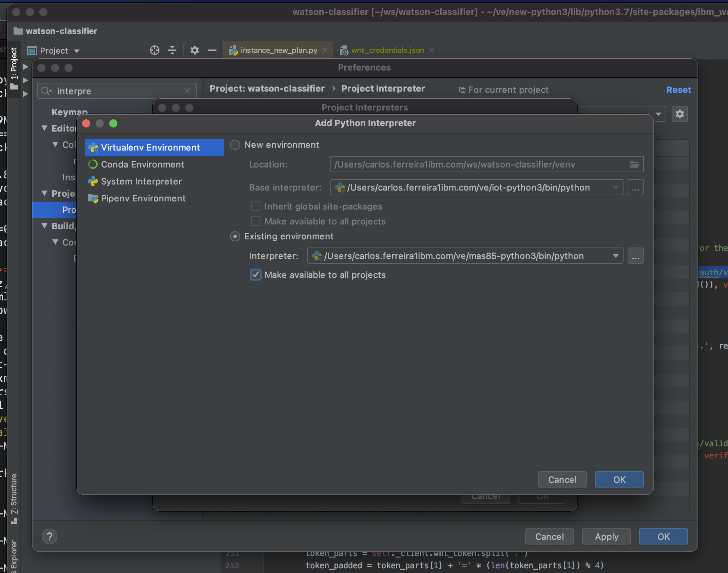Browse for existing interpreter with ellipsis button

(636, 256)
